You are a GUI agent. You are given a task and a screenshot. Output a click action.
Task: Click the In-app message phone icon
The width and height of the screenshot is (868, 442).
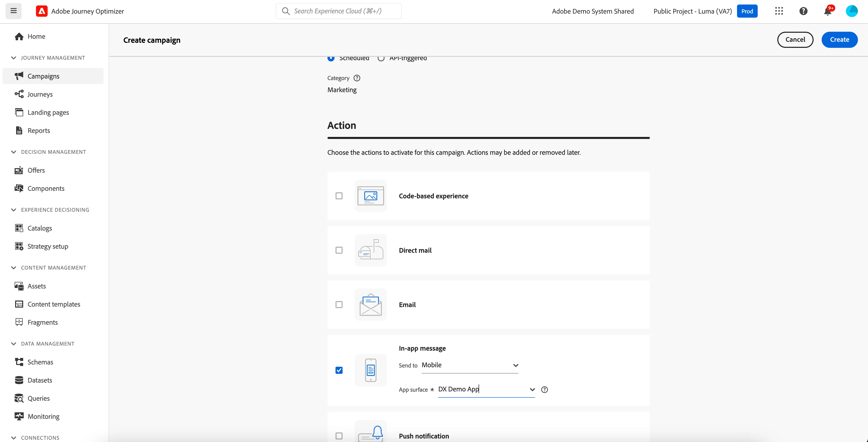tap(371, 370)
